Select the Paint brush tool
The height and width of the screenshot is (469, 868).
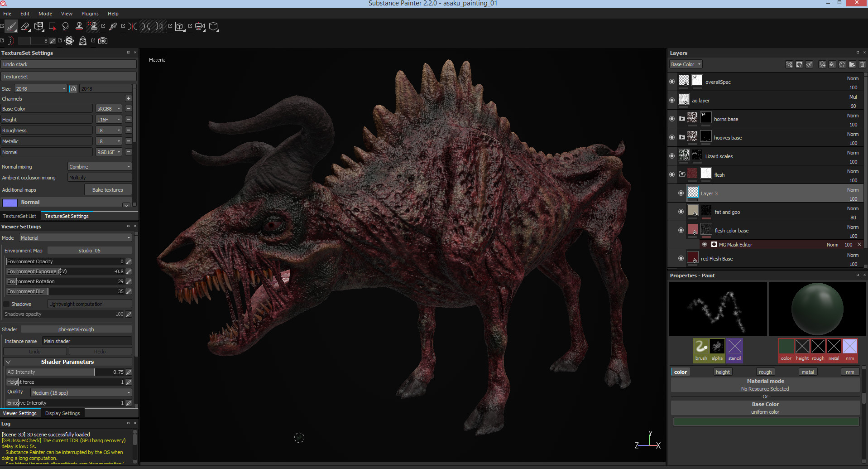[11, 27]
